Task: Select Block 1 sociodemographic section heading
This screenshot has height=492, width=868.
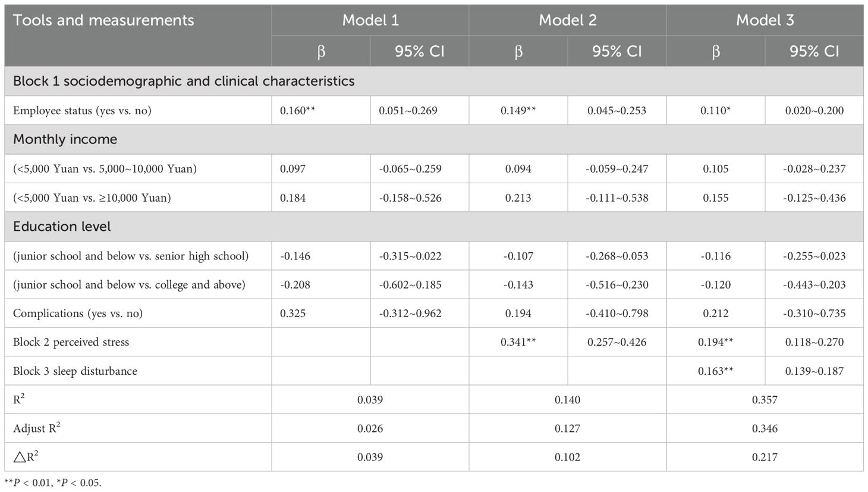Action: (x=184, y=82)
